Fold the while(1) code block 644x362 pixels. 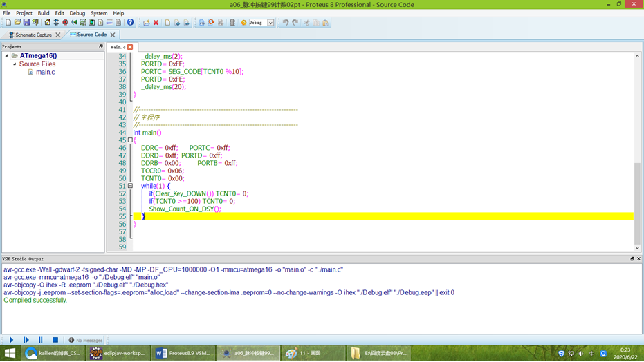click(130, 186)
